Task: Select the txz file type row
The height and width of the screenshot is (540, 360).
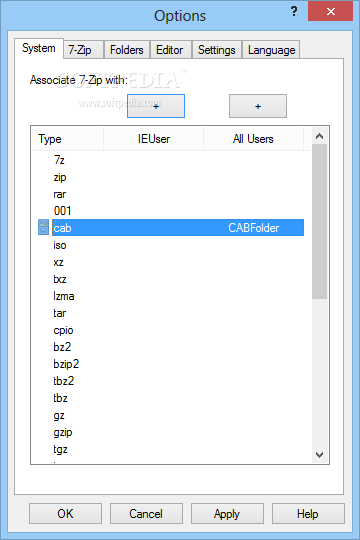Action: click(x=171, y=279)
